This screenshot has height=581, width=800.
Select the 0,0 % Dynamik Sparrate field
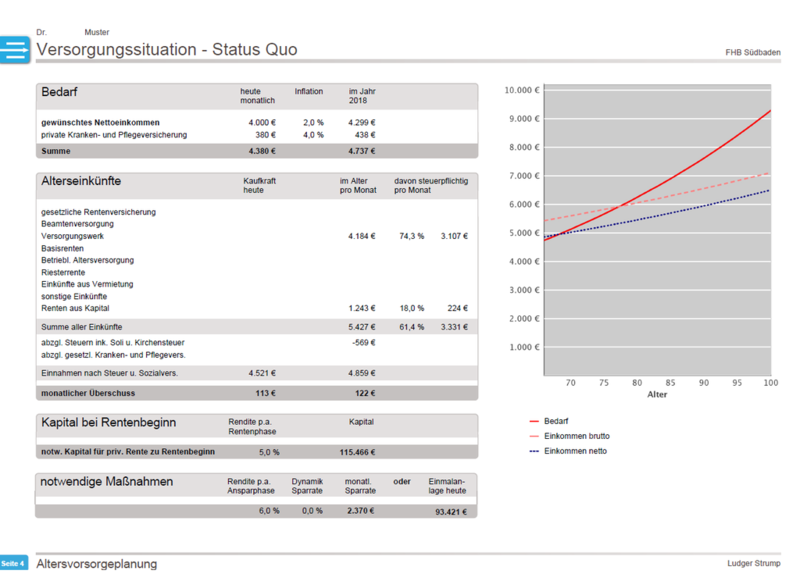point(313,511)
